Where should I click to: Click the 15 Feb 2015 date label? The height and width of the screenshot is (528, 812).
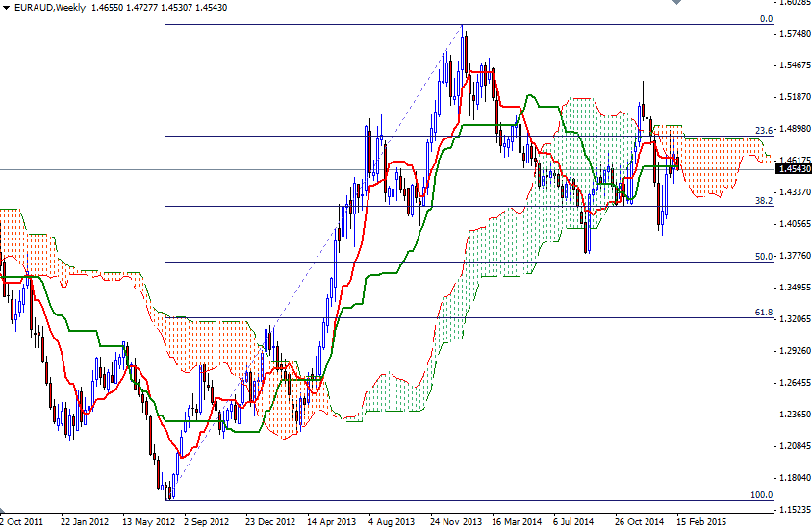(701, 521)
